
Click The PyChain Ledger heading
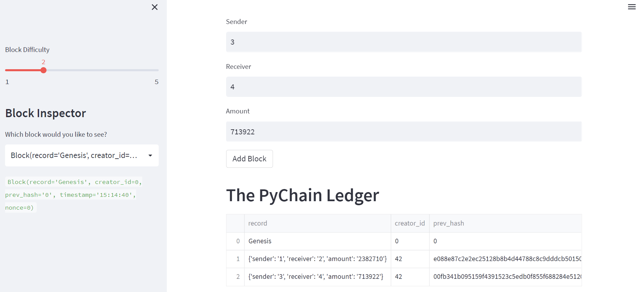click(302, 195)
